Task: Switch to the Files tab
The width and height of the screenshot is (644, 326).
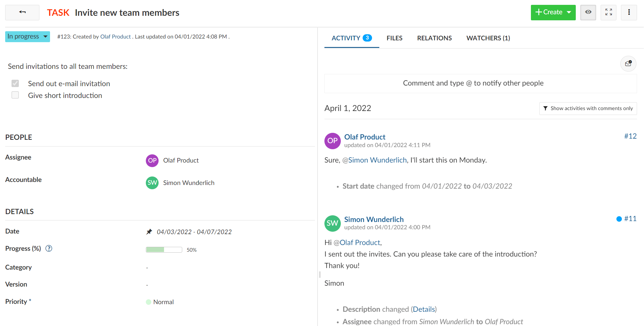Action: (x=394, y=38)
